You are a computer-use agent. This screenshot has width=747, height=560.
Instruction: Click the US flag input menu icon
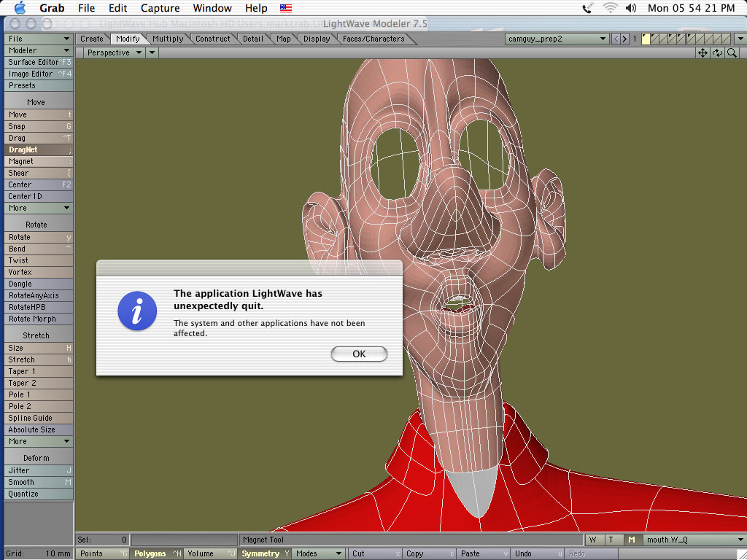(x=286, y=8)
